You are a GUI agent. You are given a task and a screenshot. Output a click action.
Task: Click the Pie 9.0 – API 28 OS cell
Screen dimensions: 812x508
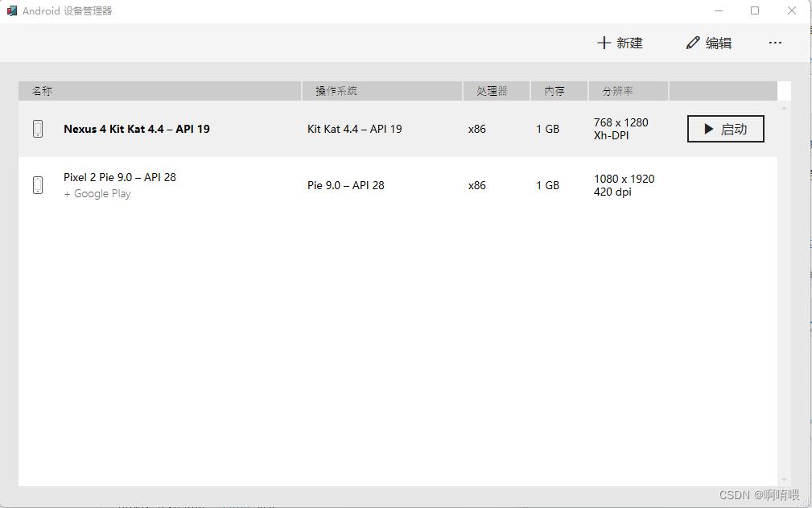[346, 185]
